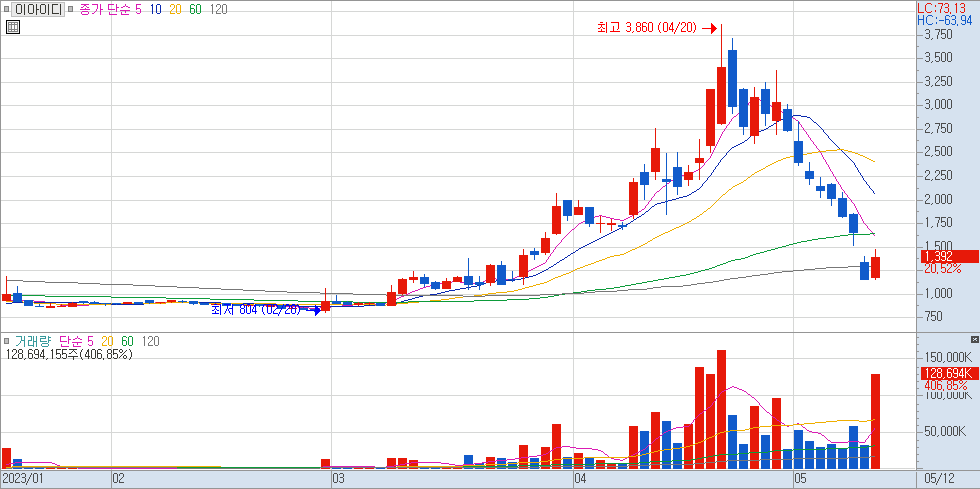Click the 150,000K volume axis label
The height and width of the screenshot is (489, 980).
click(x=948, y=357)
